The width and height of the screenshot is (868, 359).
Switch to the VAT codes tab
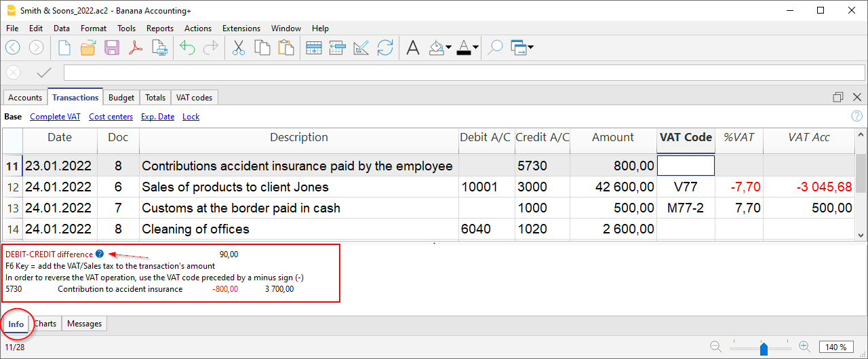(x=193, y=98)
